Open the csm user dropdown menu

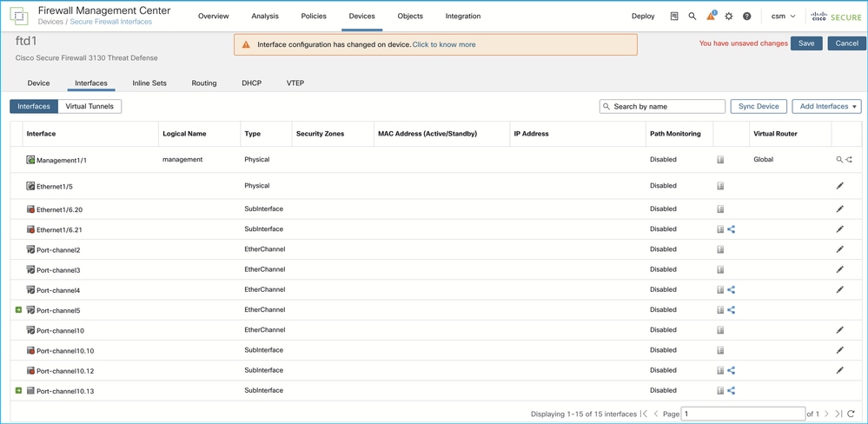click(x=784, y=17)
